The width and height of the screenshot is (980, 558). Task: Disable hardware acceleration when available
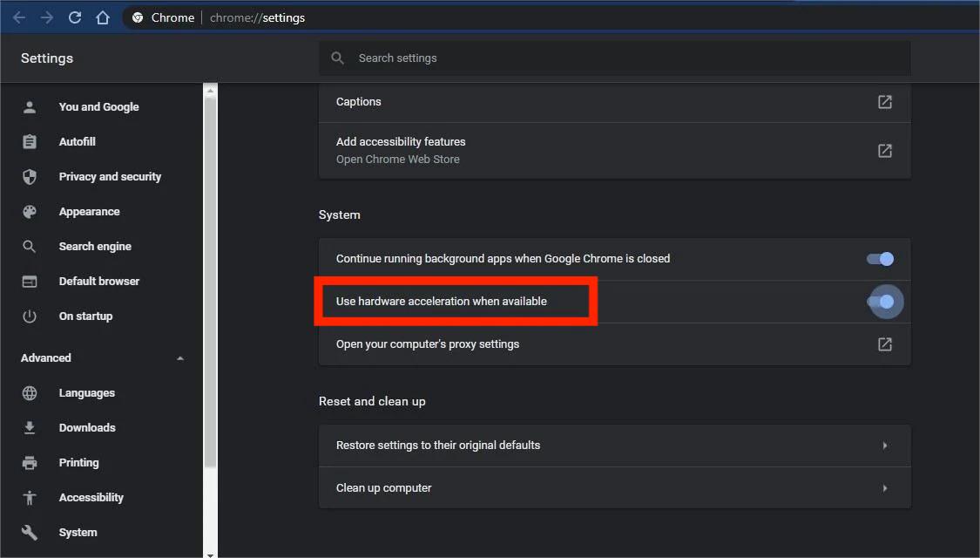(x=883, y=301)
